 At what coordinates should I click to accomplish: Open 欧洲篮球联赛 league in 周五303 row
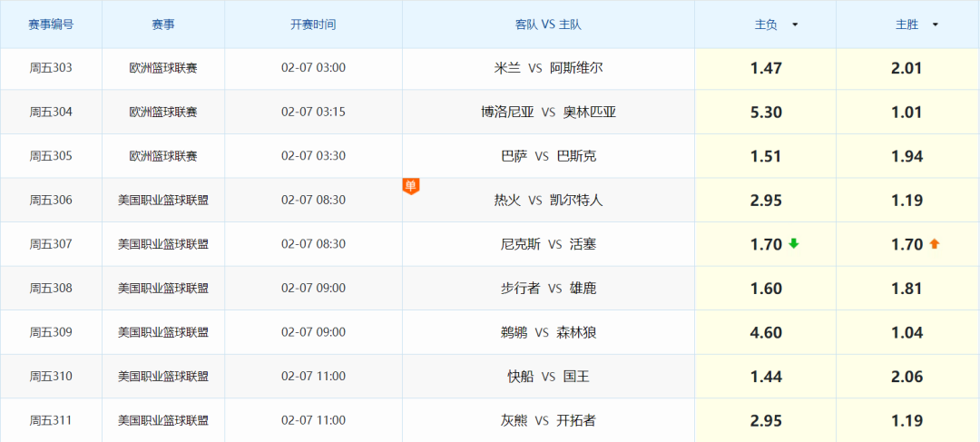pos(163,68)
